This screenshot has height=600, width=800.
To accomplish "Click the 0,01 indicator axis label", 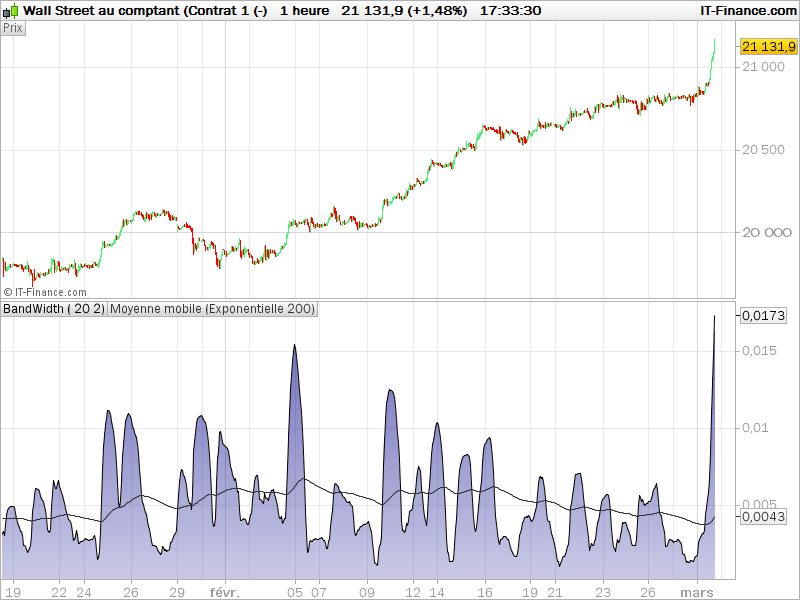I will pyautogui.click(x=755, y=428).
